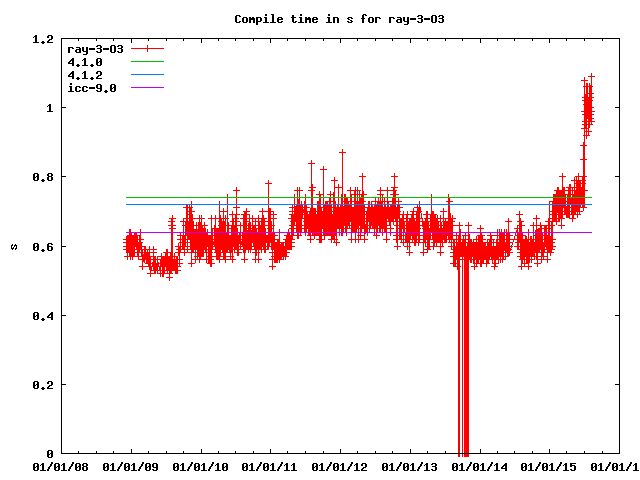This screenshot has width=640, height=480.
Task: Select the icc-9.0 legend label
Action: point(92,88)
